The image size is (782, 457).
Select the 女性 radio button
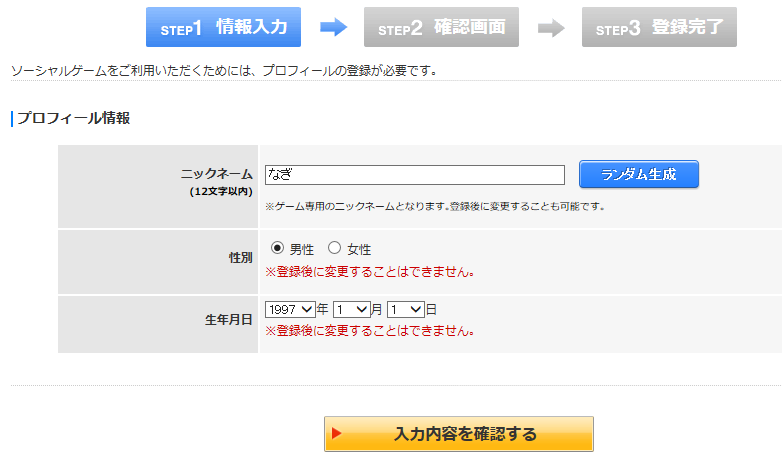click(334, 248)
